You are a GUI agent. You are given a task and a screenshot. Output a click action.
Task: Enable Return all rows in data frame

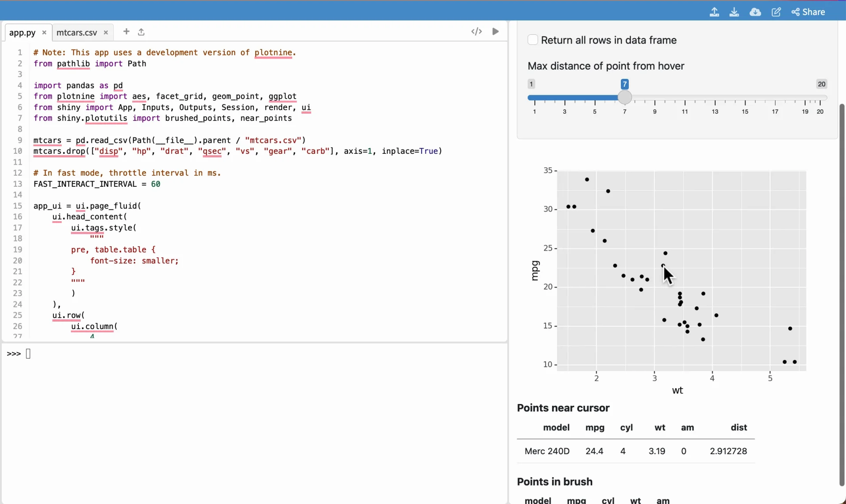click(533, 40)
